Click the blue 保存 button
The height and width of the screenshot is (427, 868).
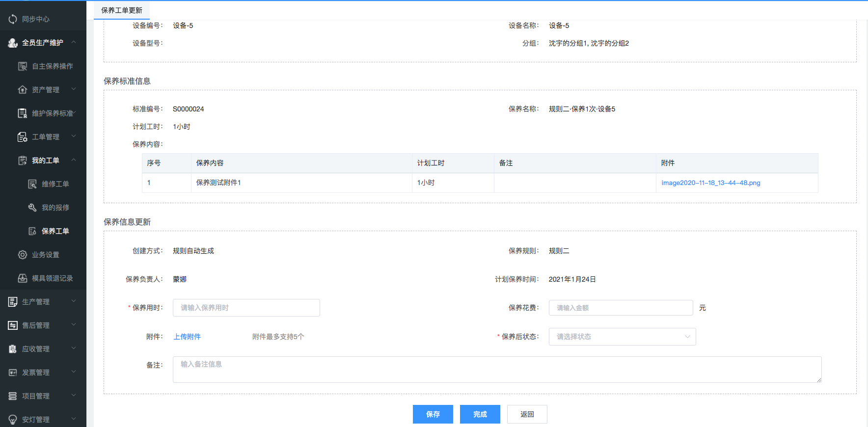[433, 414]
